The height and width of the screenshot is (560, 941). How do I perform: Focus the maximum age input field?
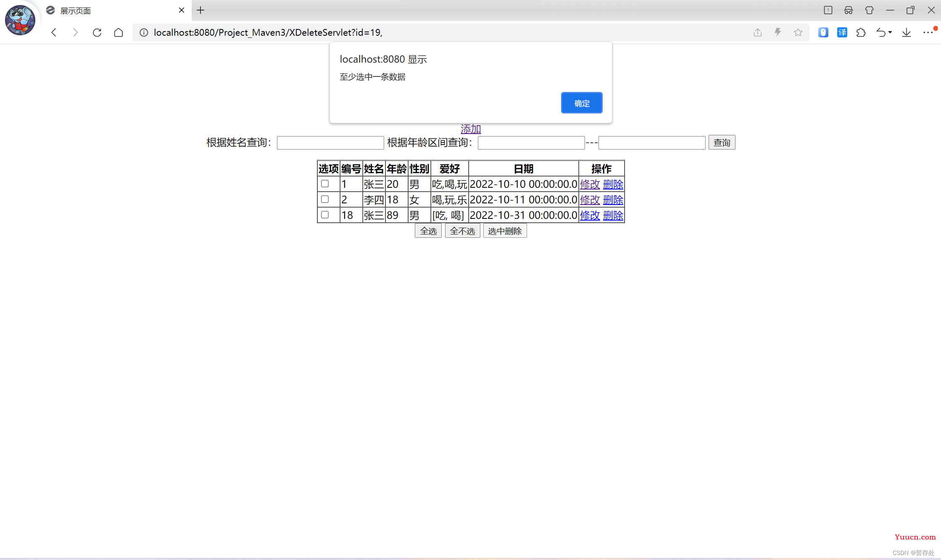tap(652, 143)
